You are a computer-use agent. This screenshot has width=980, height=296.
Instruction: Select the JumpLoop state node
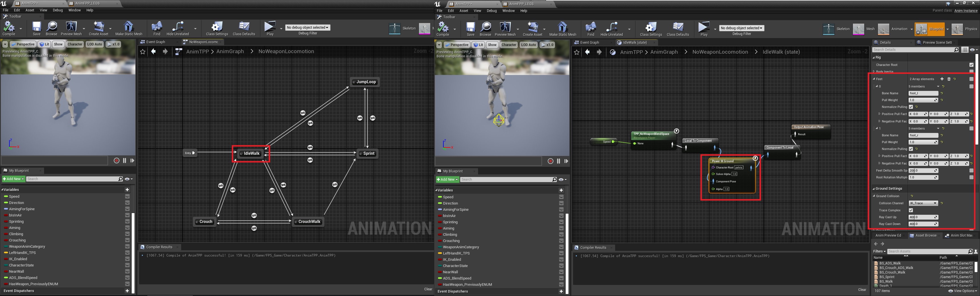pos(365,82)
